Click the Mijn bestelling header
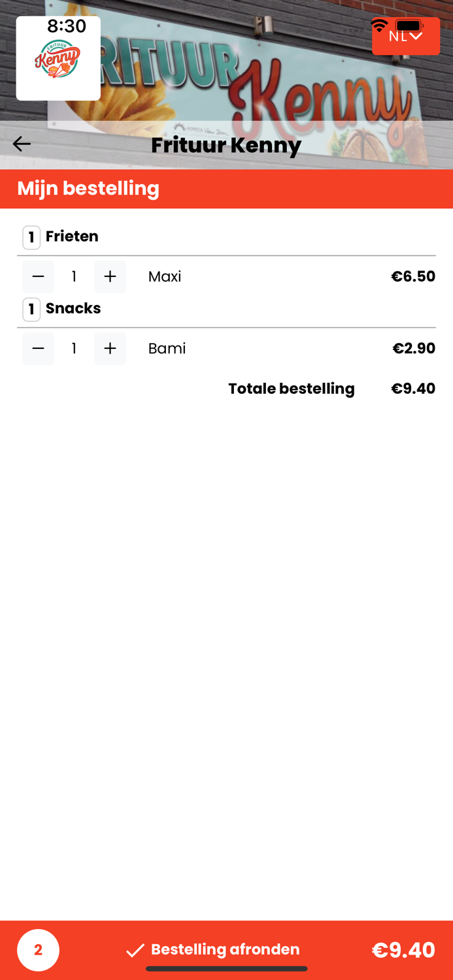This screenshot has height=980, width=453. (x=89, y=189)
